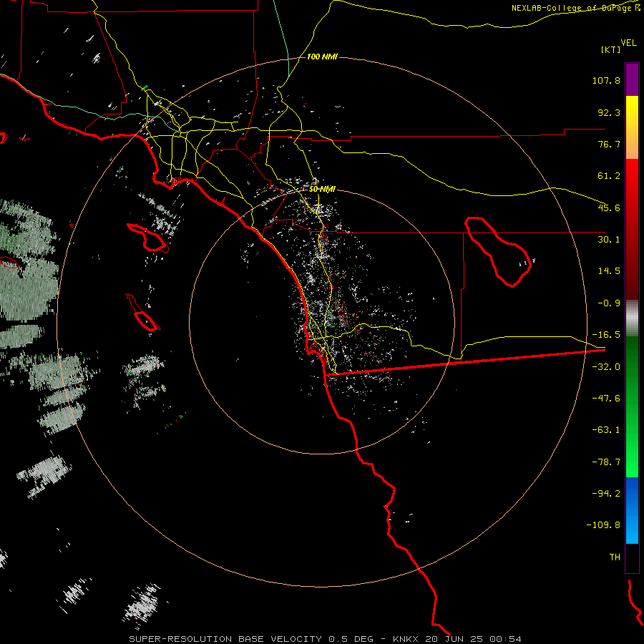Select the 107.8 scale value
The height and width of the screenshot is (644, 644).
point(606,80)
